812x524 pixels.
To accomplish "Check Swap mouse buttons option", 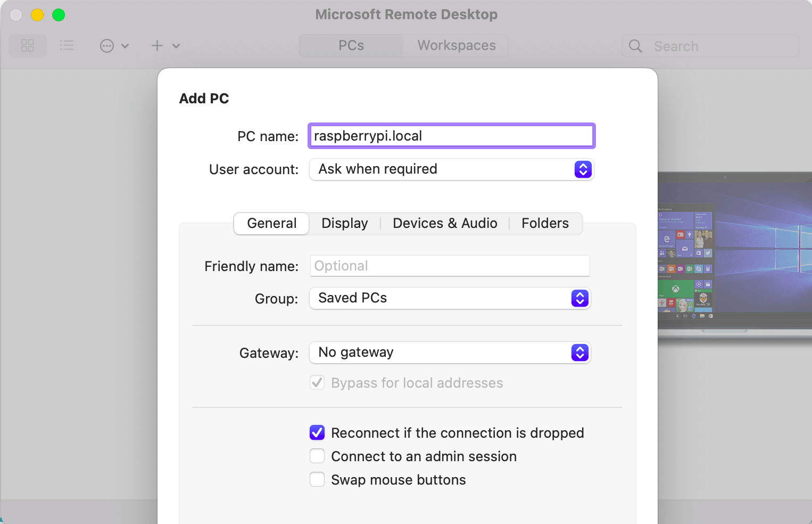I will [317, 479].
